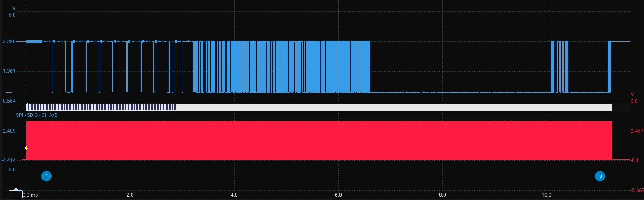Click the '0.0 ms' time axis label

coord(30,195)
